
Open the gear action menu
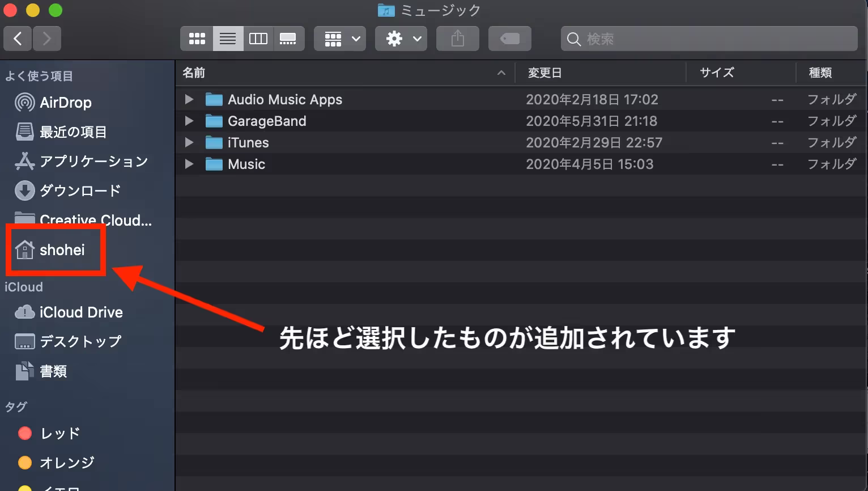(x=401, y=39)
